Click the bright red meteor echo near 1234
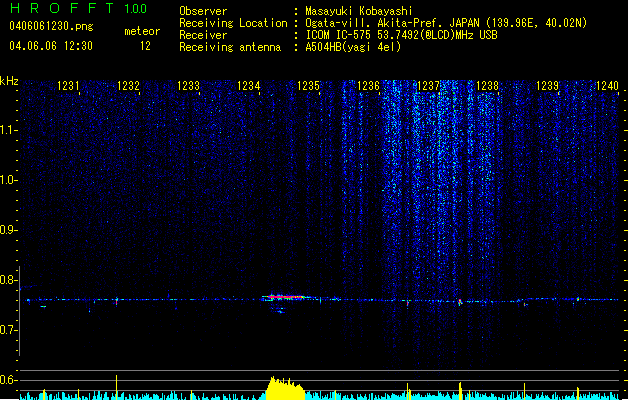Screen dimensions: 629x400 point(286,297)
